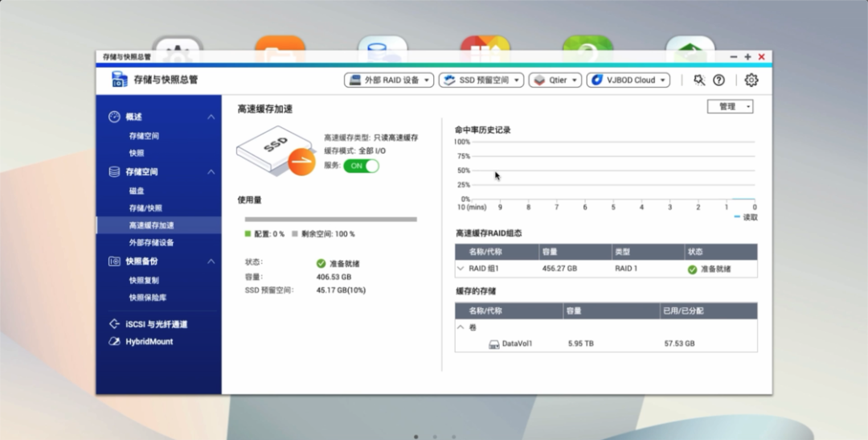The width and height of the screenshot is (868, 440).
Task: Click the tools wrench icon in header
Action: click(x=699, y=80)
